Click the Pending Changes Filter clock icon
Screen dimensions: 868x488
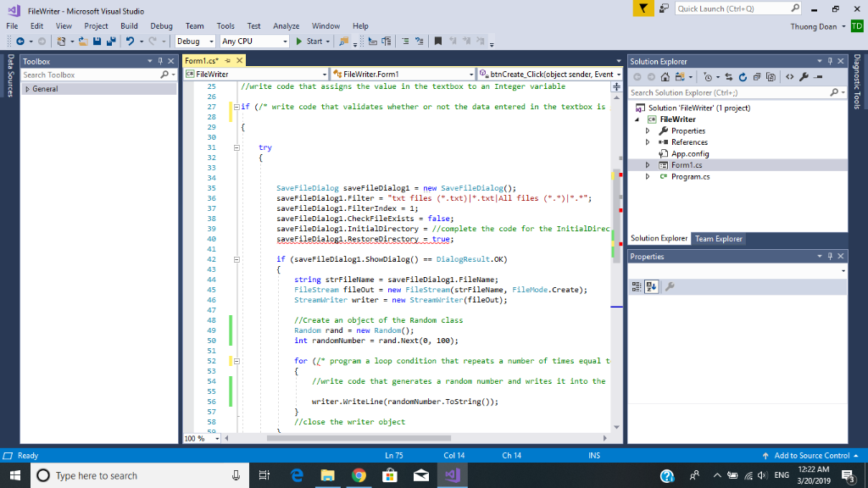[x=708, y=77]
